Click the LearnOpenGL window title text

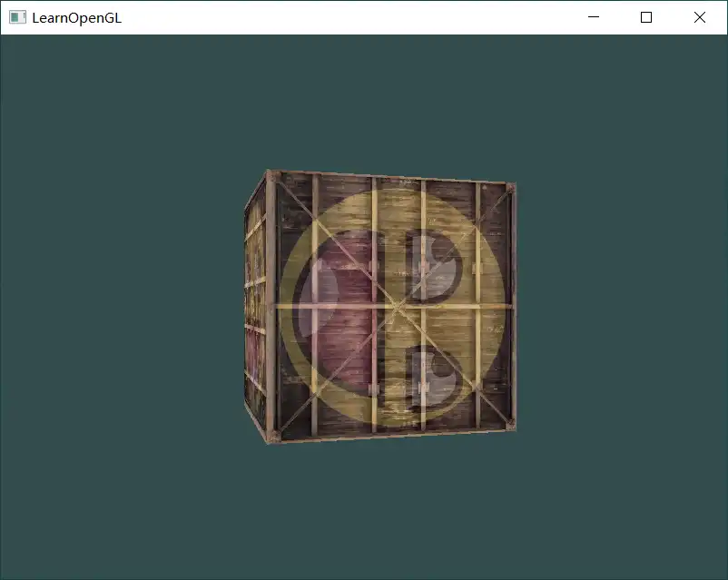76,17
